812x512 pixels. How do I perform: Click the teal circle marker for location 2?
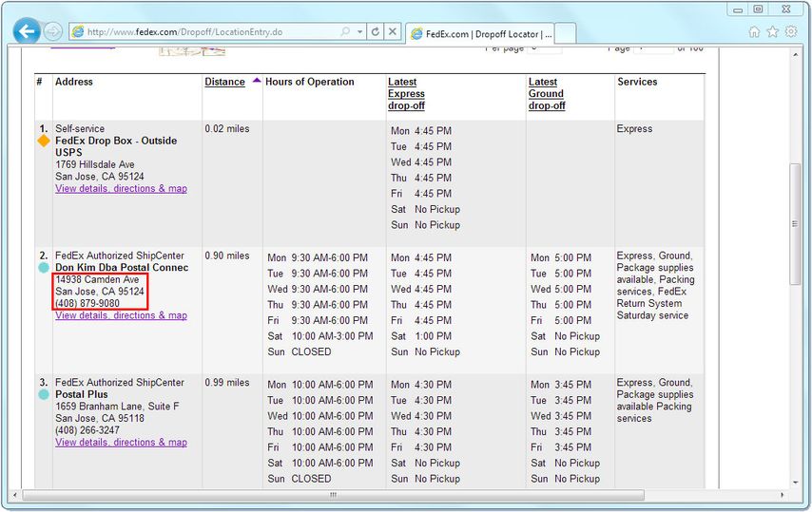[44, 267]
